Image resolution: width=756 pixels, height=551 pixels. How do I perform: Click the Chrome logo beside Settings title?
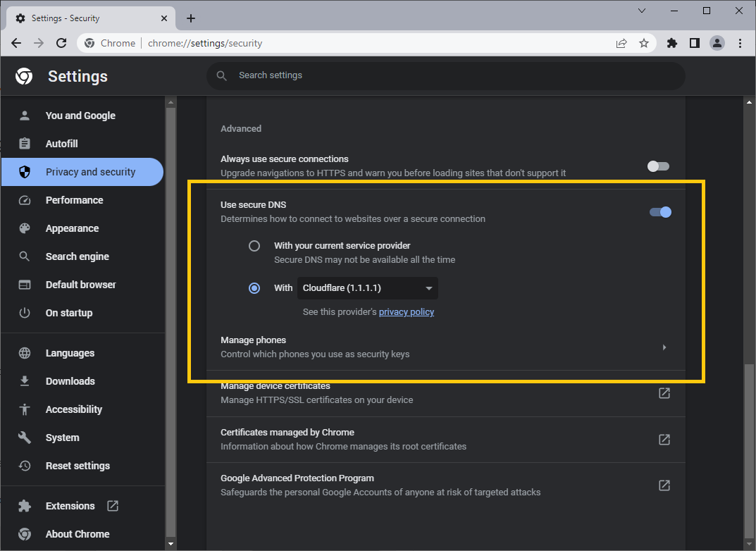24,76
